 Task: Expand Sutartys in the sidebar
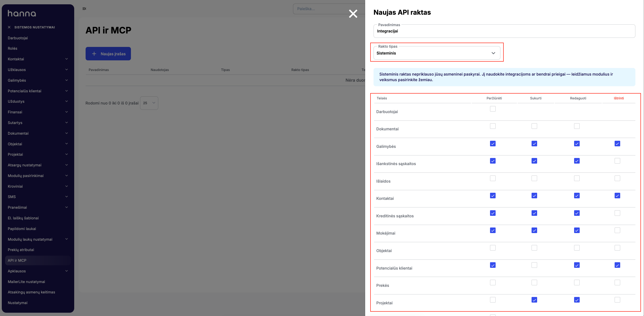coord(38,123)
